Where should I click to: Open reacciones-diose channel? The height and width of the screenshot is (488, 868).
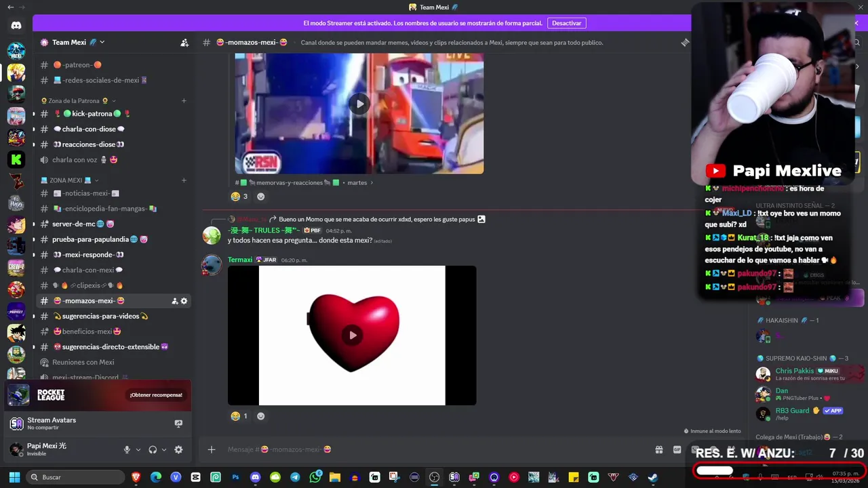(113, 144)
